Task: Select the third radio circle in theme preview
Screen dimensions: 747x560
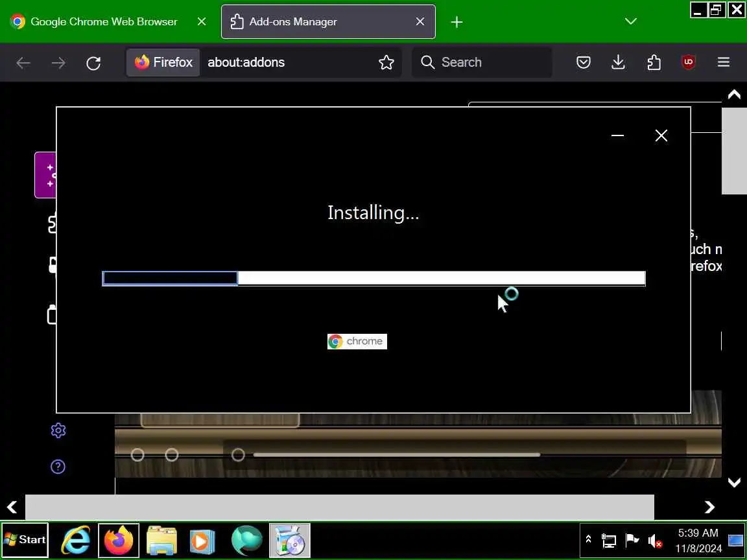Action: click(x=238, y=455)
